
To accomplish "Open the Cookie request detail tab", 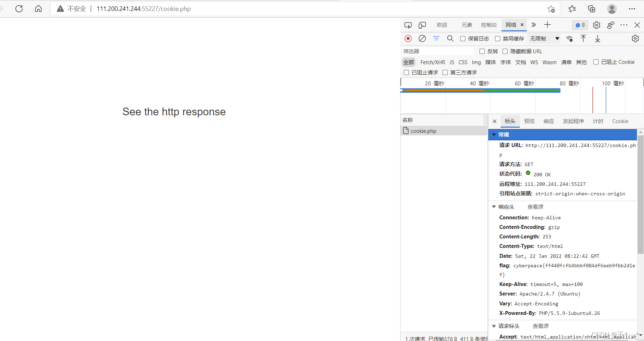I will (620, 121).
